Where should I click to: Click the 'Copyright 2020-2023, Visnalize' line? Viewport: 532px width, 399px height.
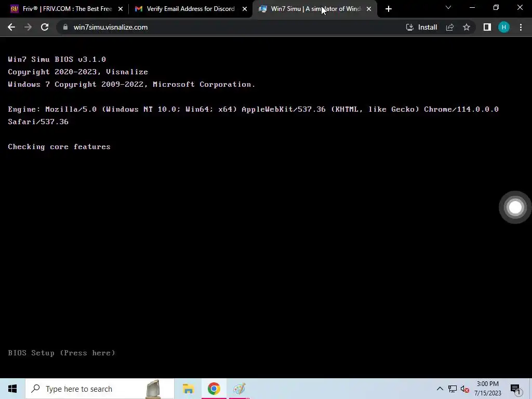pos(78,72)
